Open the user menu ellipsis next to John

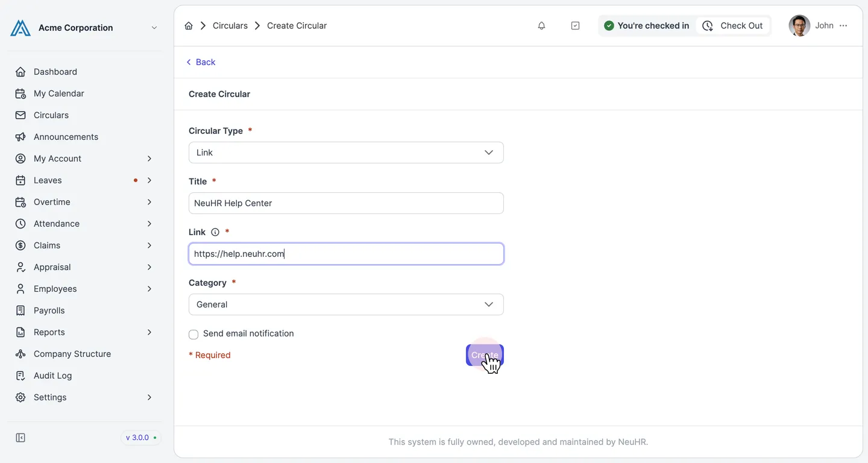(843, 26)
